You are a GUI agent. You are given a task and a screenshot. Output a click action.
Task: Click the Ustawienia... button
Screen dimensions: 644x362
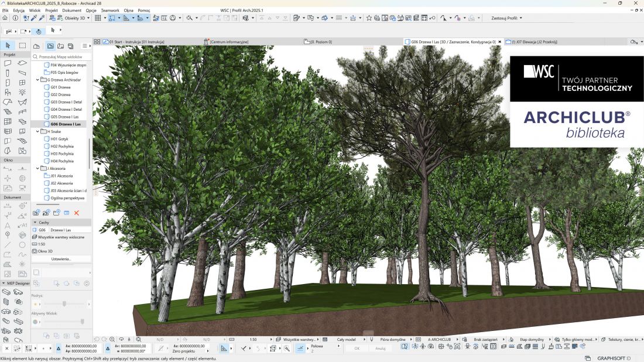click(x=61, y=259)
